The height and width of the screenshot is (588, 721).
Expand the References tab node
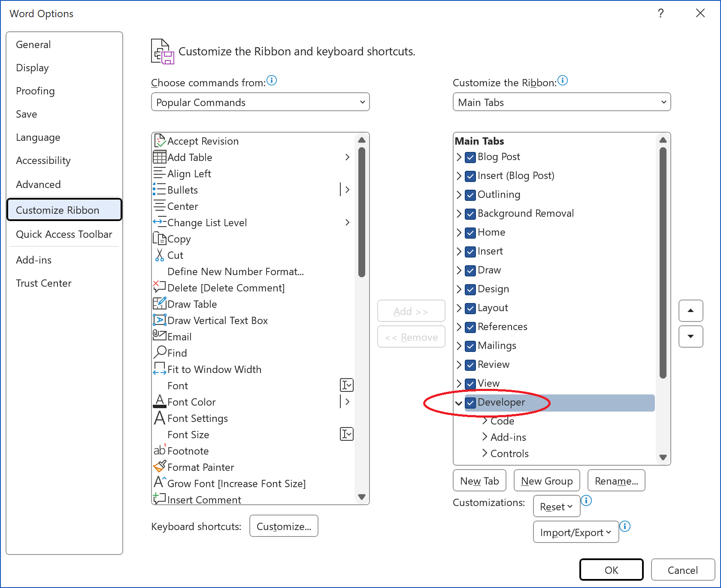click(x=459, y=327)
